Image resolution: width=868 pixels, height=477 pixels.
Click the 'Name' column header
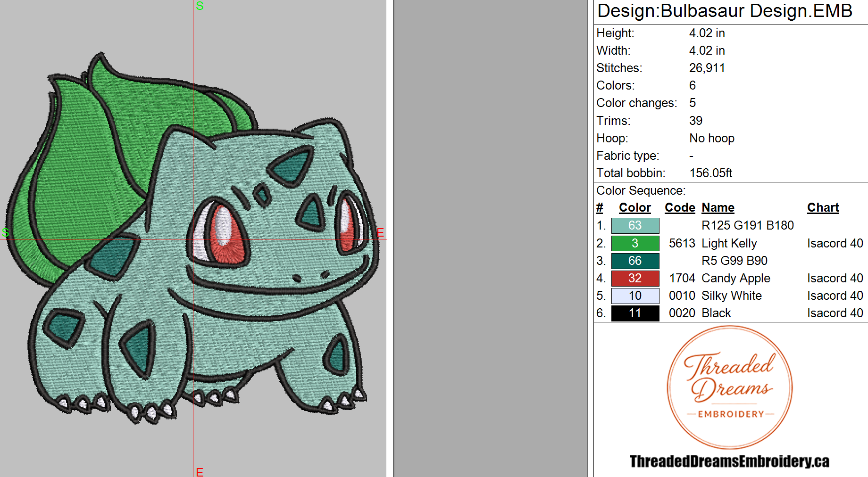click(718, 208)
